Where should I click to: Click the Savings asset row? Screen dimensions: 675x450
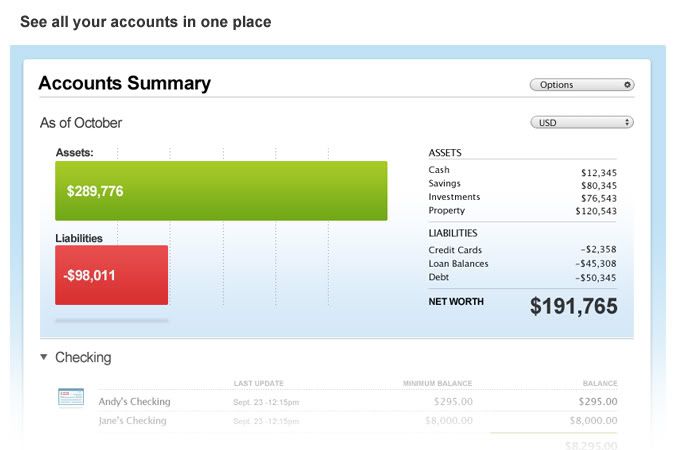[x=522, y=185]
